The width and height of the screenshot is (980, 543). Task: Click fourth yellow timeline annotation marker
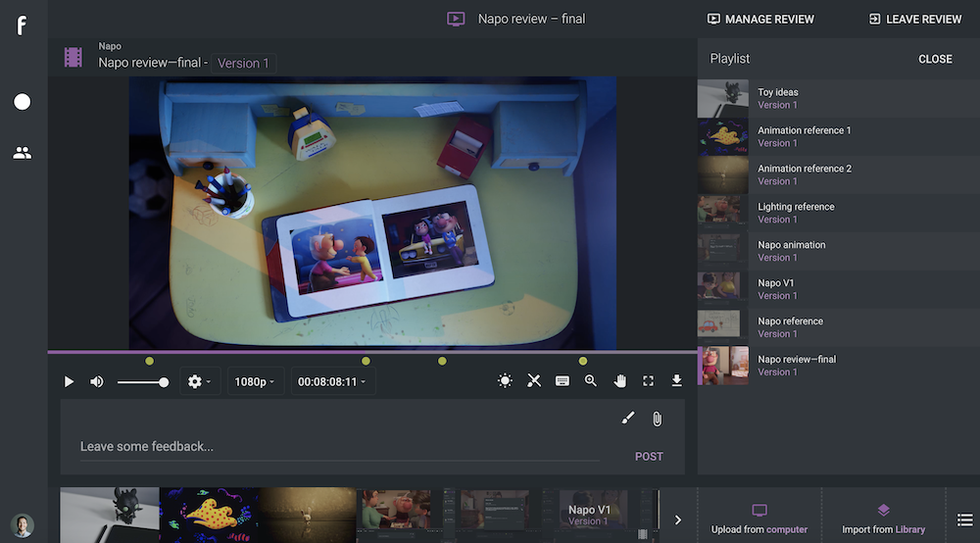pyautogui.click(x=582, y=361)
